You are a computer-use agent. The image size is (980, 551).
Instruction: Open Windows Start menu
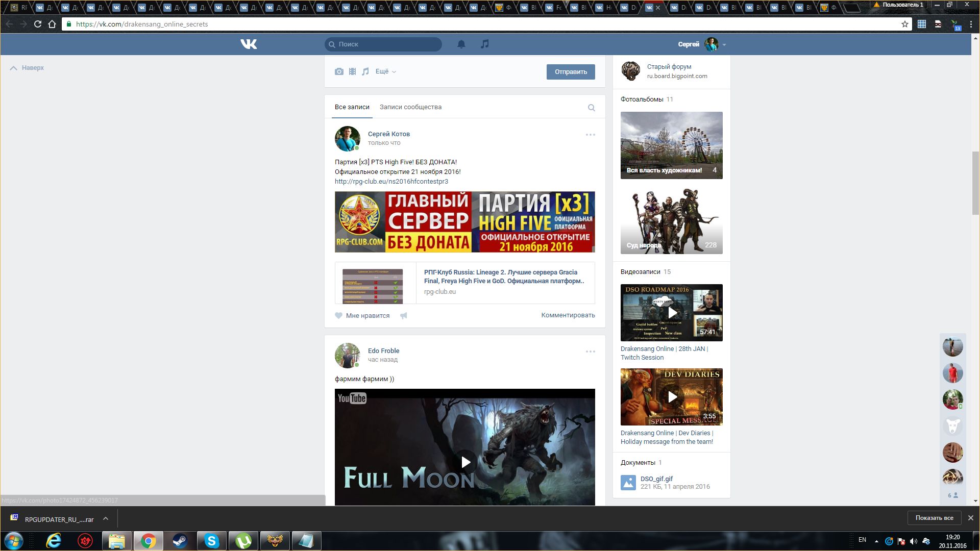coord(14,541)
